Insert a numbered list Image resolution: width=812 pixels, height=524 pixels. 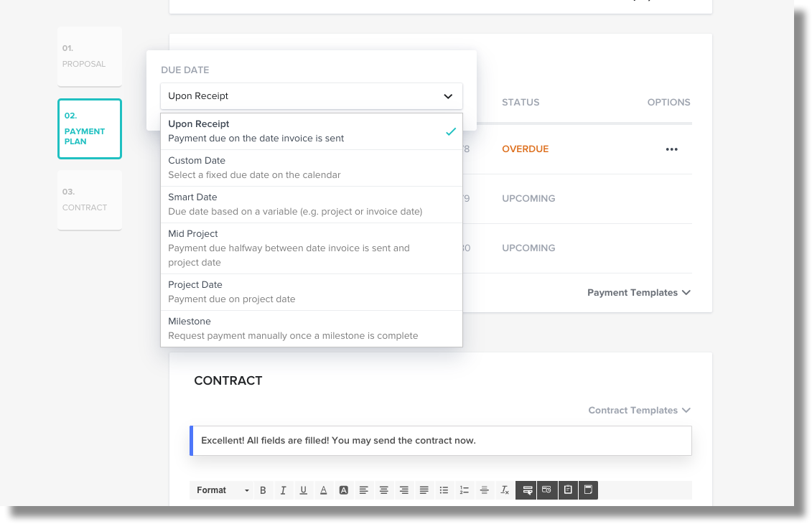pyautogui.click(x=465, y=490)
